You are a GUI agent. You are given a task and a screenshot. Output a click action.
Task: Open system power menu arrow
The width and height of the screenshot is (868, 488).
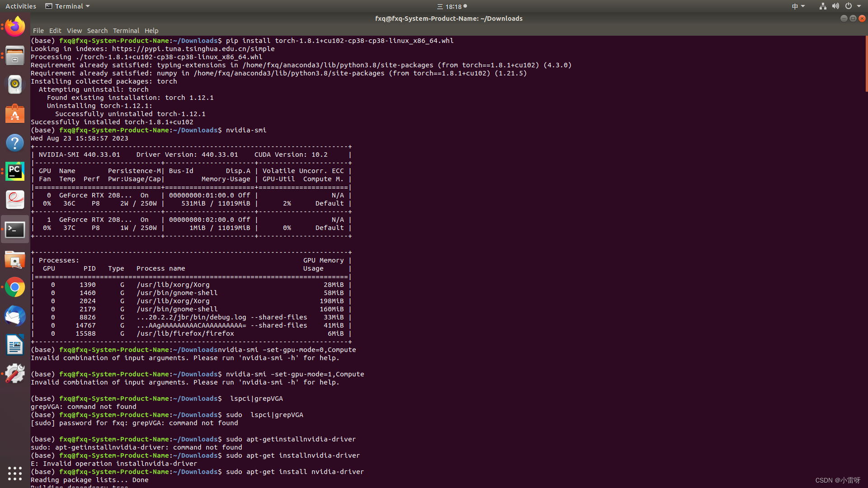click(859, 6)
